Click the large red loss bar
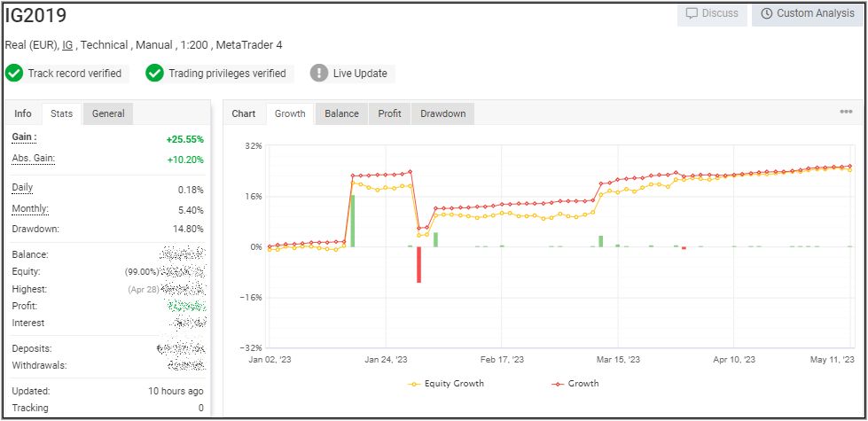The height and width of the screenshot is (421, 868). [418, 264]
